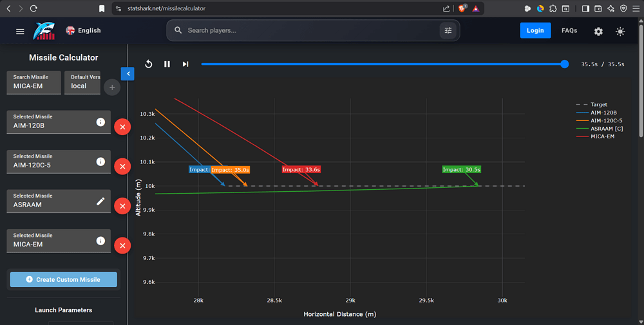Click the timeline slider handle
This screenshot has width=644, height=325.
point(565,64)
